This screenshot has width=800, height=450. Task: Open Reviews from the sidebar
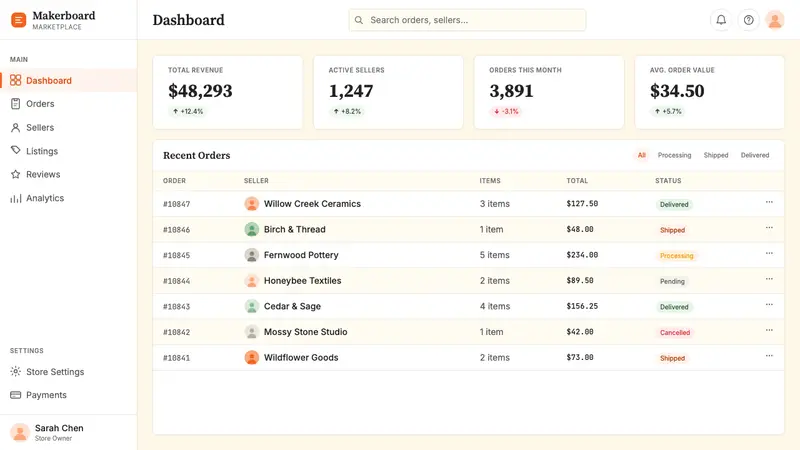coord(68,174)
